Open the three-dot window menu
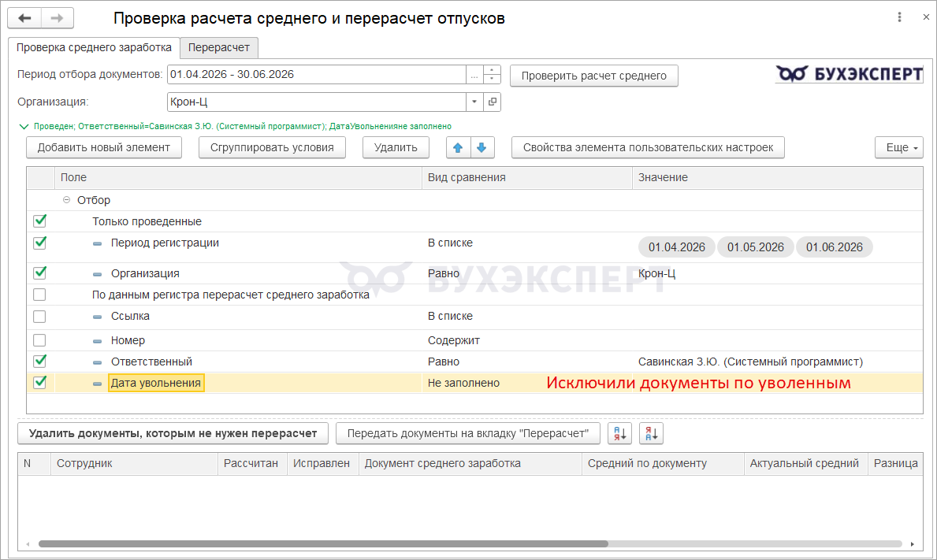The width and height of the screenshot is (937, 560). click(x=899, y=17)
